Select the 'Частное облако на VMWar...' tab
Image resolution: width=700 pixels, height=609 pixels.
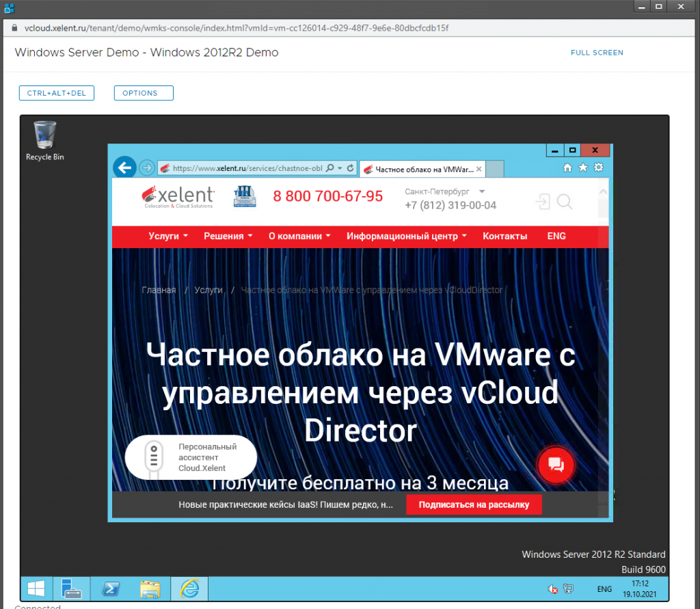[x=421, y=170]
